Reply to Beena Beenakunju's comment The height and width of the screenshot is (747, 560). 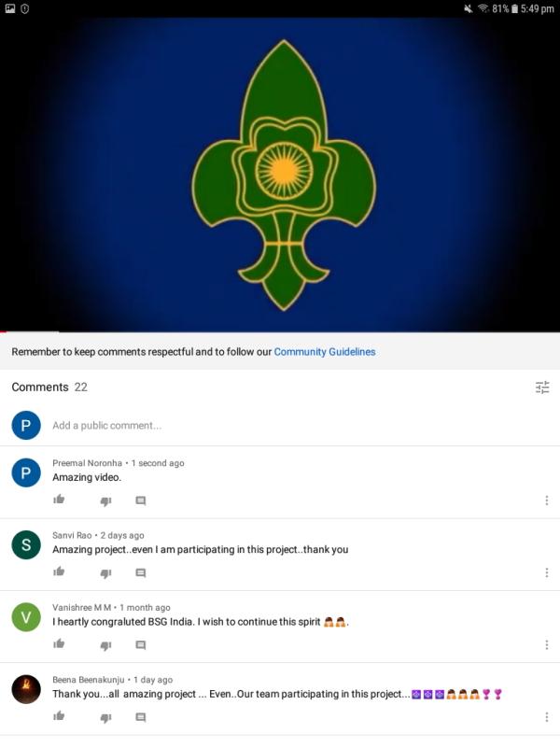[141, 717]
